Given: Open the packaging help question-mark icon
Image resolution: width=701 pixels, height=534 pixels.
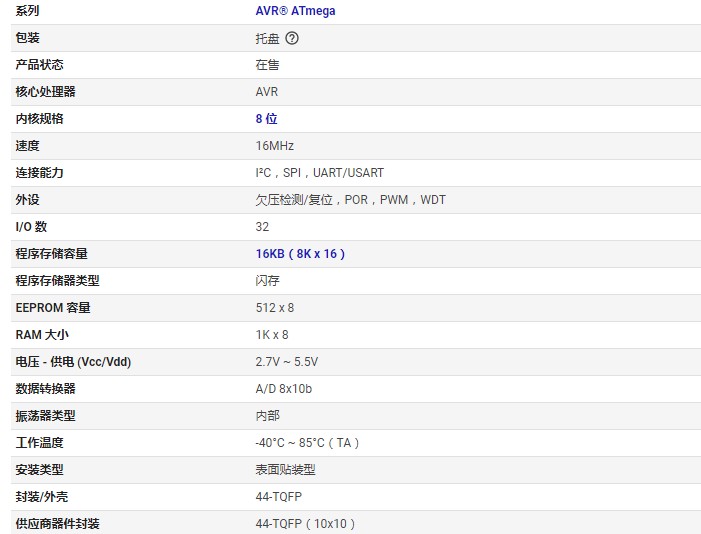Looking at the screenshot, I should (x=292, y=38).
